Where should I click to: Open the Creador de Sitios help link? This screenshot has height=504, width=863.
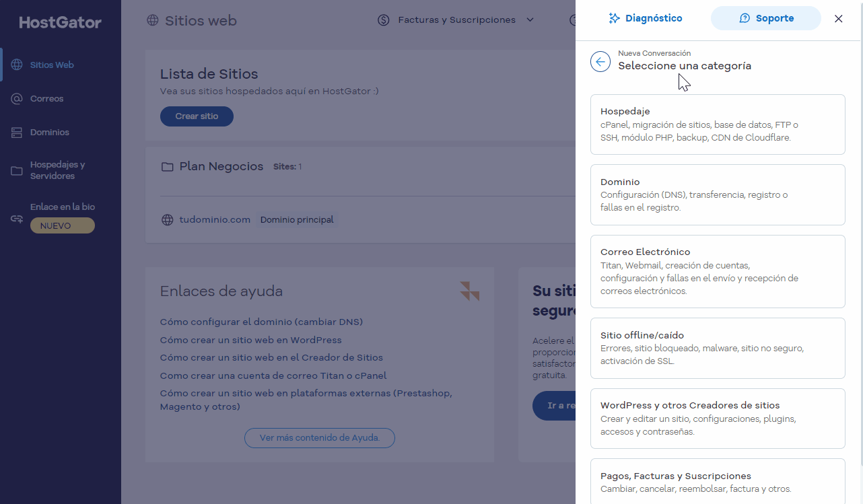[271, 358]
